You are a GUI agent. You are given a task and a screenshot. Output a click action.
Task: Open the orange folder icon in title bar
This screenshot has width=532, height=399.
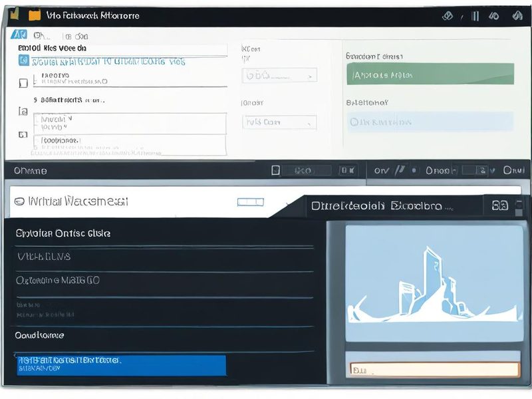(x=35, y=15)
